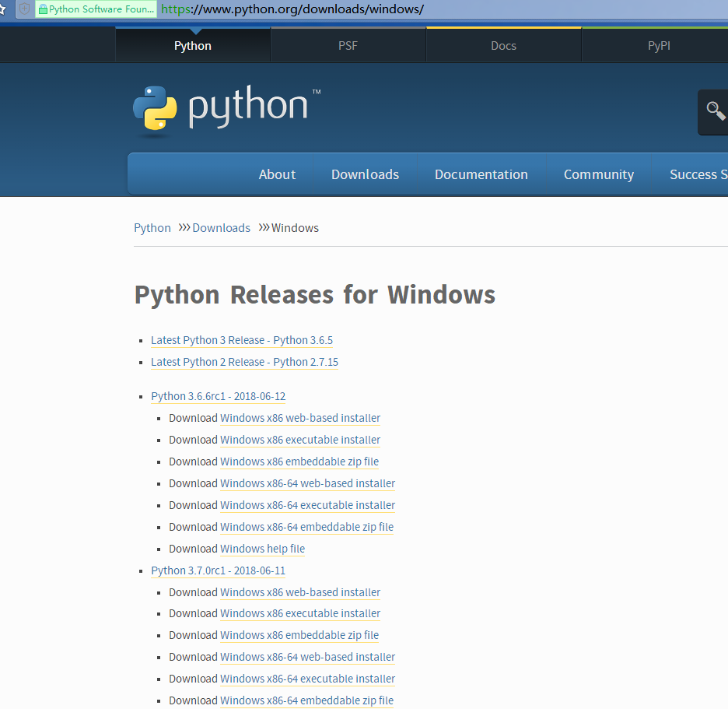Click the Python breadcrumb link
Viewport: 728px width, 709px height.
click(152, 228)
